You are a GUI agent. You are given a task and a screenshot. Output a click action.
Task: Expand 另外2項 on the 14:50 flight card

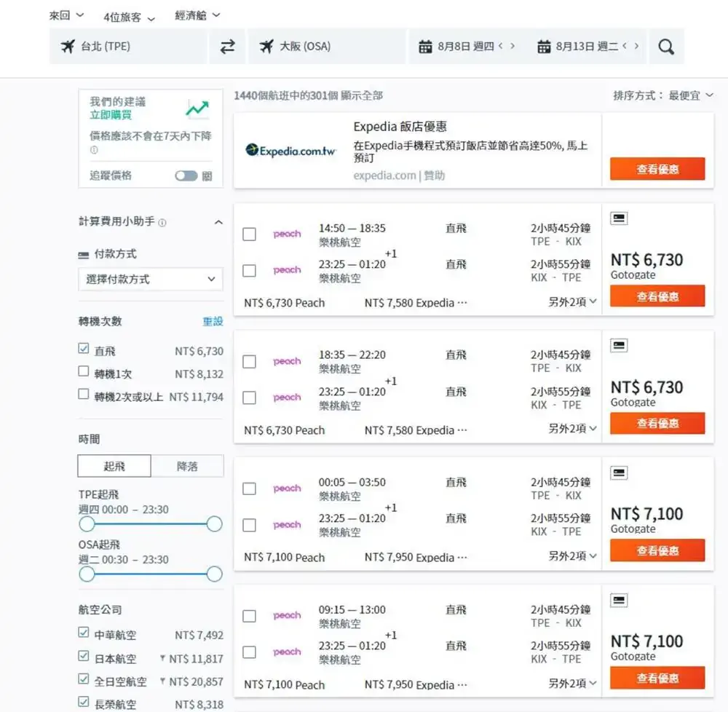pos(572,302)
